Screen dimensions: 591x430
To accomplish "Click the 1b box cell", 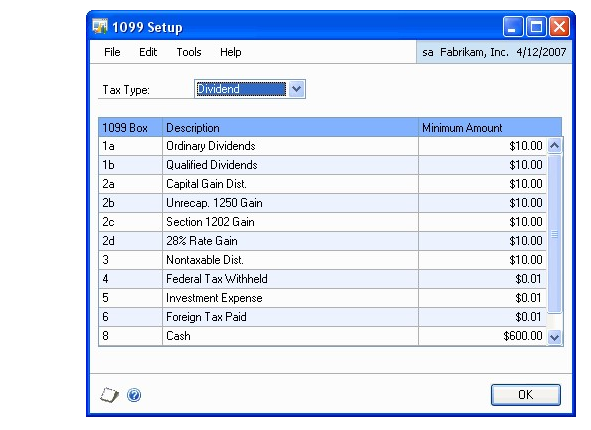I will click(x=130, y=165).
